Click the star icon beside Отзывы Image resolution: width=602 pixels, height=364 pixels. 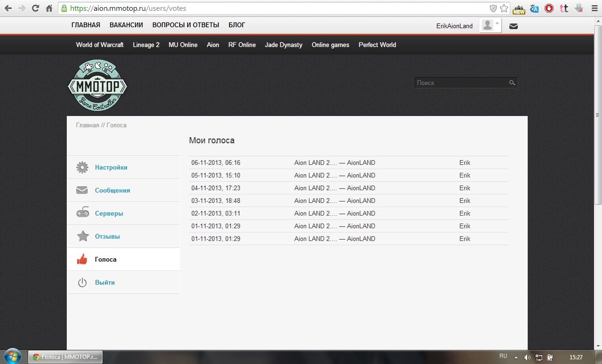(x=83, y=236)
